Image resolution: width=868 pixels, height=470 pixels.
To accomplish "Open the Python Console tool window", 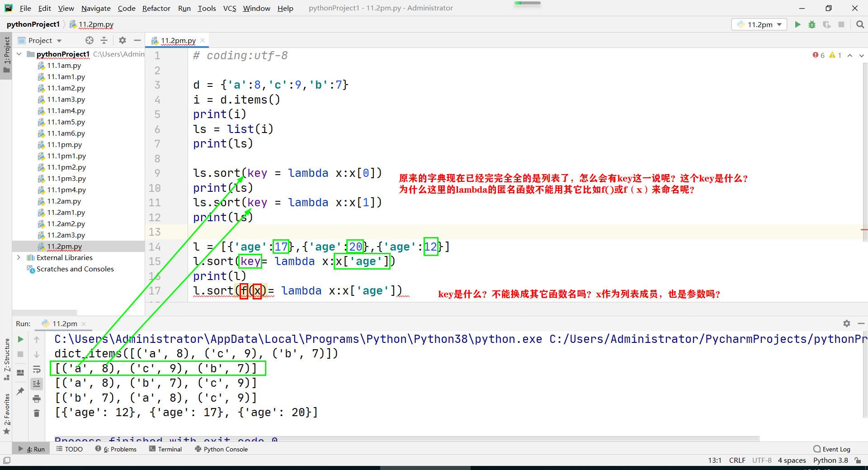I will [221, 449].
